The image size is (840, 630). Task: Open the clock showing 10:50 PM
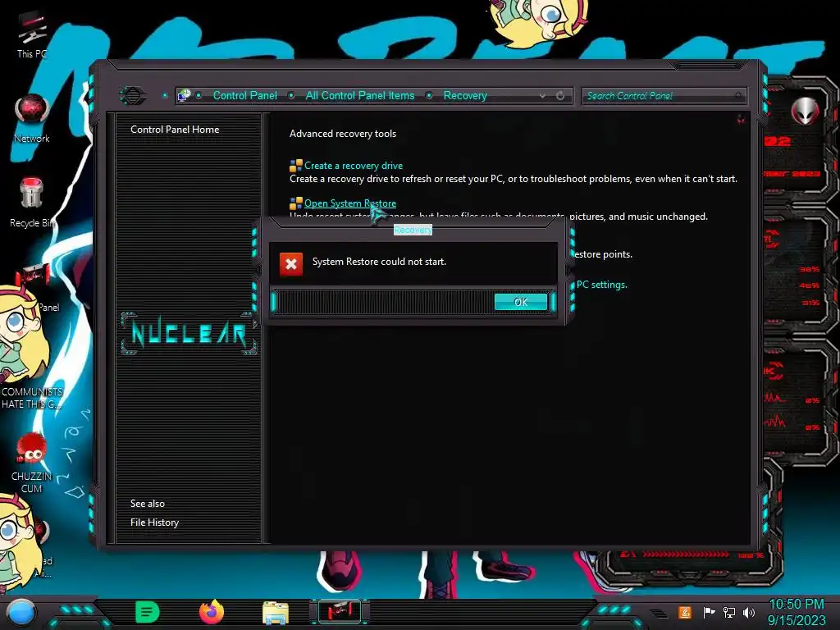pyautogui.click(x=797, y=612)
